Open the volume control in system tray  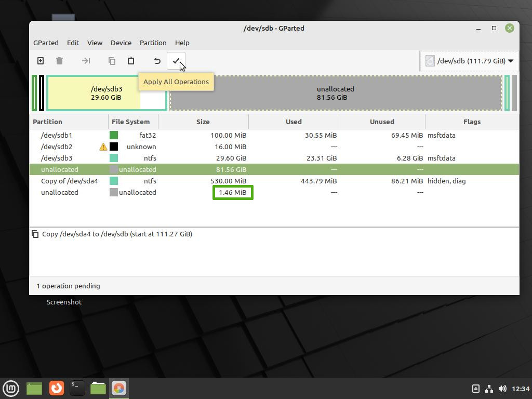[502, 389]
